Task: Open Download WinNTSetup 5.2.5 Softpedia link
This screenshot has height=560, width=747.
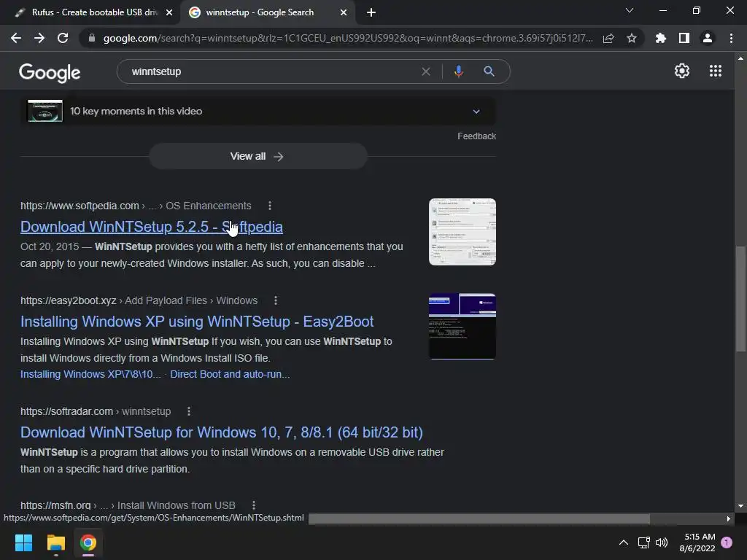Action: click(x=152, y=227)
